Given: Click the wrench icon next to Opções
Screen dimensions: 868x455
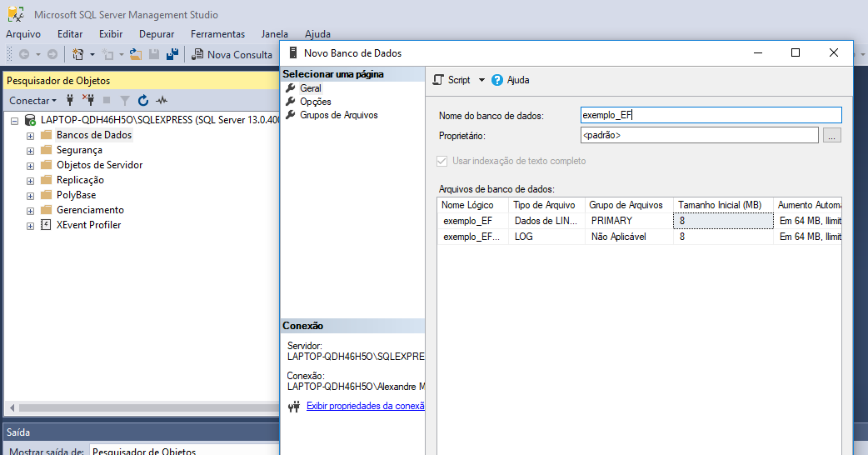Looking at the screenshot, I should [x=291, y=102].
